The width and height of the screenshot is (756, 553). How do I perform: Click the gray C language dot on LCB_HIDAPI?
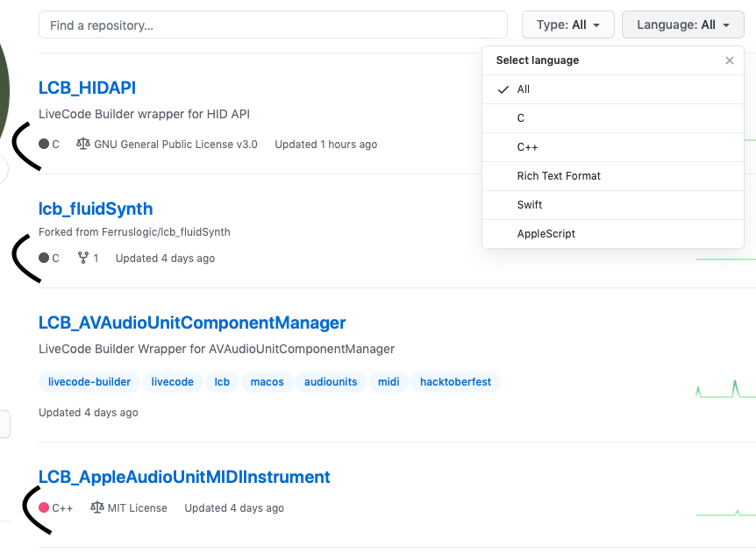coord(44,144)
